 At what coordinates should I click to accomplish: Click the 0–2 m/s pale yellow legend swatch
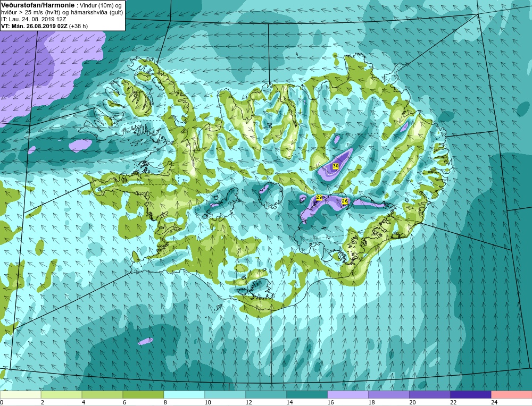[20, 395]
